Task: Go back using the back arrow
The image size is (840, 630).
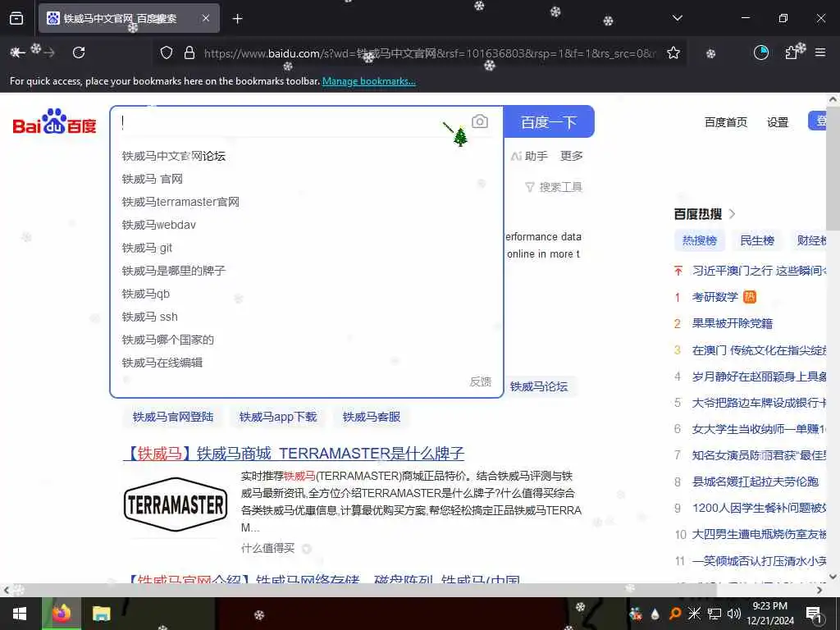Action: (17, 52)
